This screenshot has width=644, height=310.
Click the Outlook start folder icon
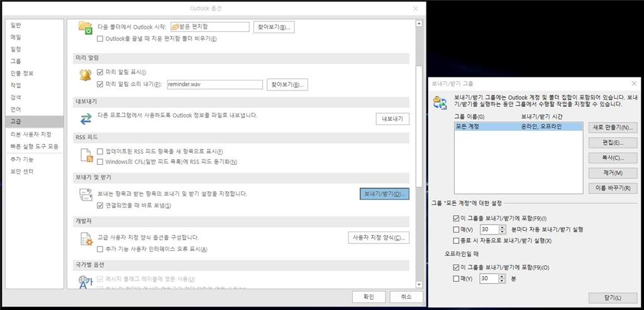pyautogui.click(x=86, y=28)
